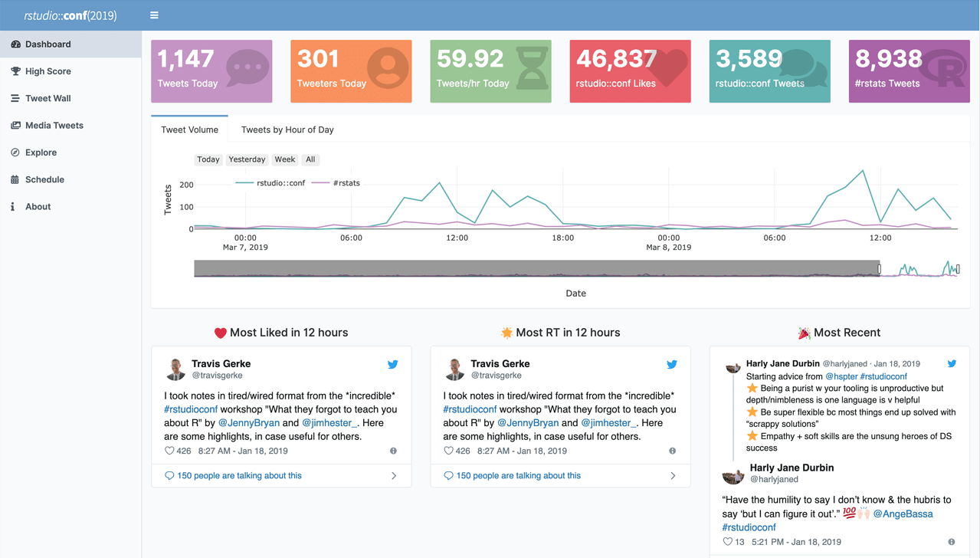Image resolution: width=980 pixels, height=558 pixels.
Task: Expand the Most Liked tweet's conversation chevron
Action: 394,476
